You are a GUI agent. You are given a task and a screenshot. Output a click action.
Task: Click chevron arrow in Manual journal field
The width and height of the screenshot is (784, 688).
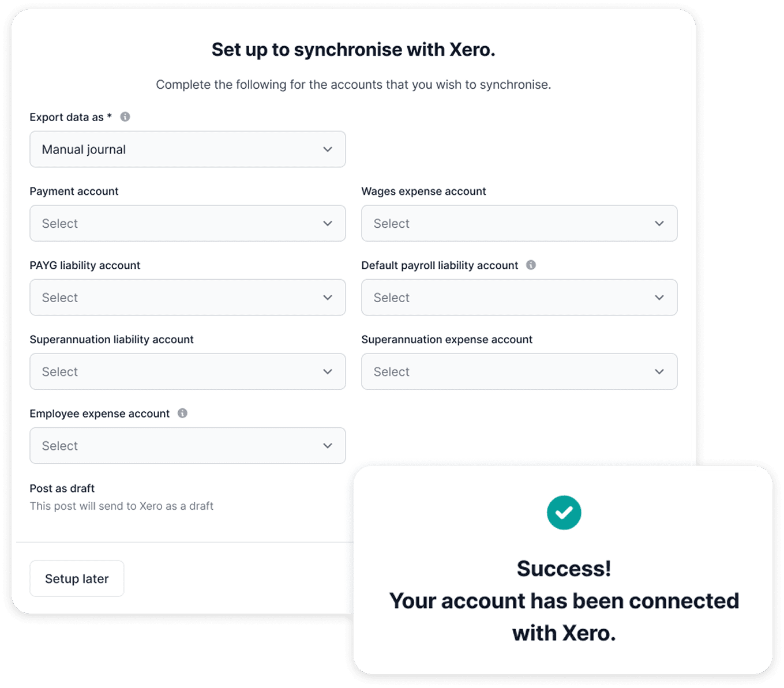pyautogui.click(x=328, y=149)
